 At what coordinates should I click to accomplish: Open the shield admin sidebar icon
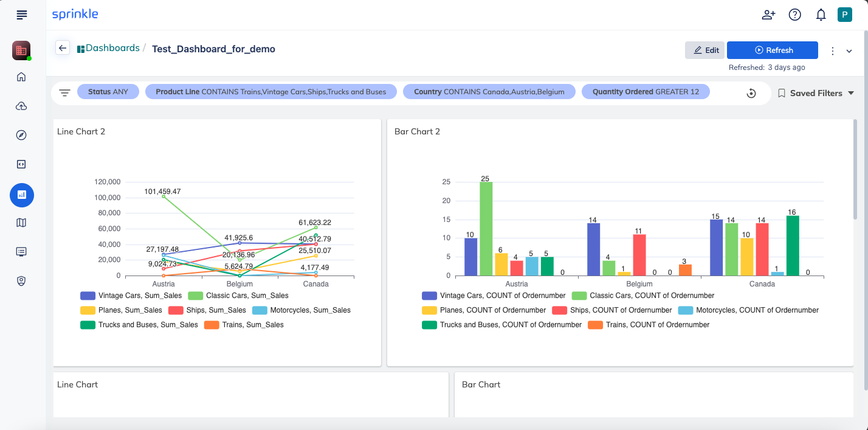coord(21,280)
